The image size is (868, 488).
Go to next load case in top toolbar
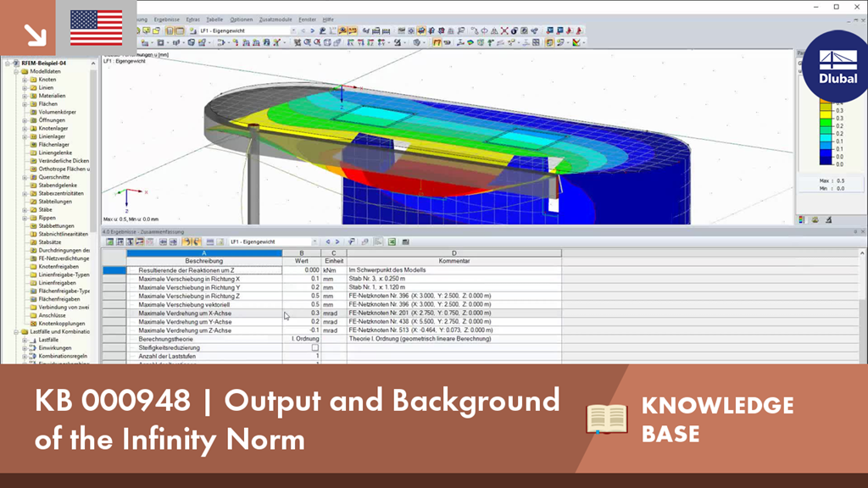[312, 31]
